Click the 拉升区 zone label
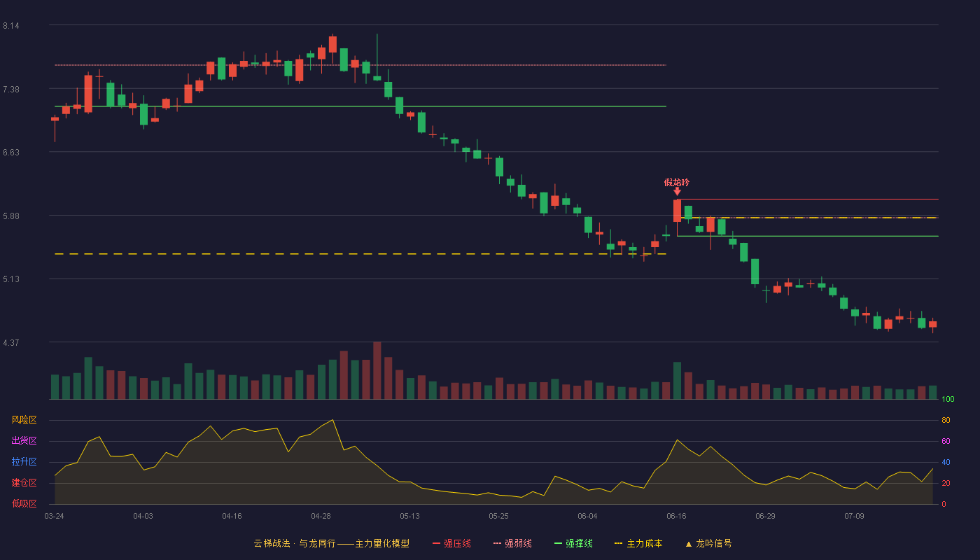 pos(24,462)
